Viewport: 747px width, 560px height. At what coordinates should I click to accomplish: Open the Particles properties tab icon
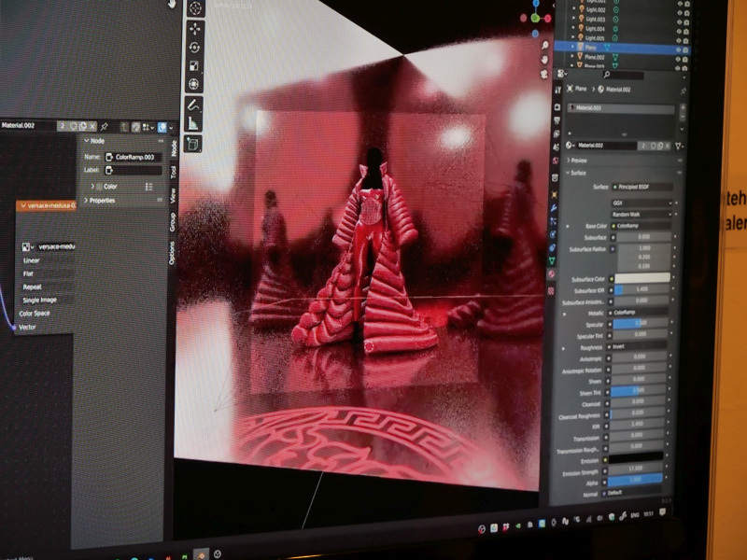pos(553,221)
